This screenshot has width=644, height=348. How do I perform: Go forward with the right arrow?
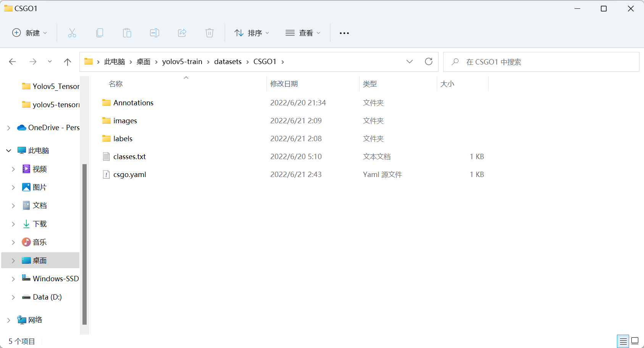click(x=33, y=62)
